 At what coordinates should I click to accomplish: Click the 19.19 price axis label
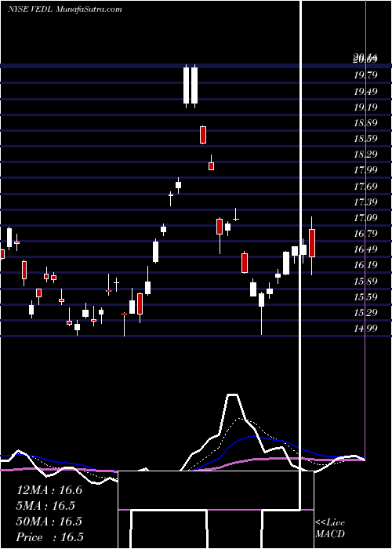click(365, 107)
